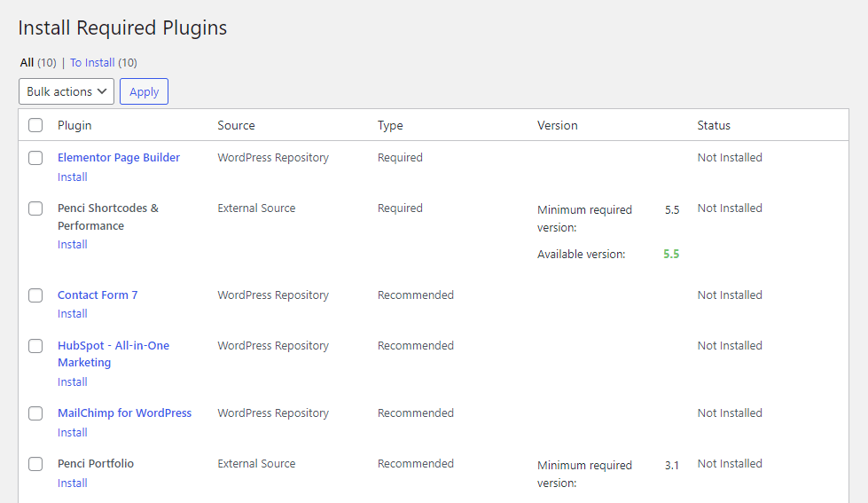Click Penci Shortcodes & Performance plugin name
Image resolution: width=868 pixels, height=503 pixels.
pyautogui.click(x=108, y=216)
